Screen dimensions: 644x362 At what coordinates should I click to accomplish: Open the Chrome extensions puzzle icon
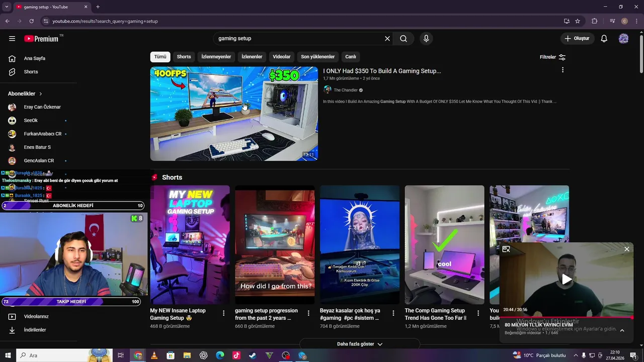pyautogui.click(x=595, y=21)
